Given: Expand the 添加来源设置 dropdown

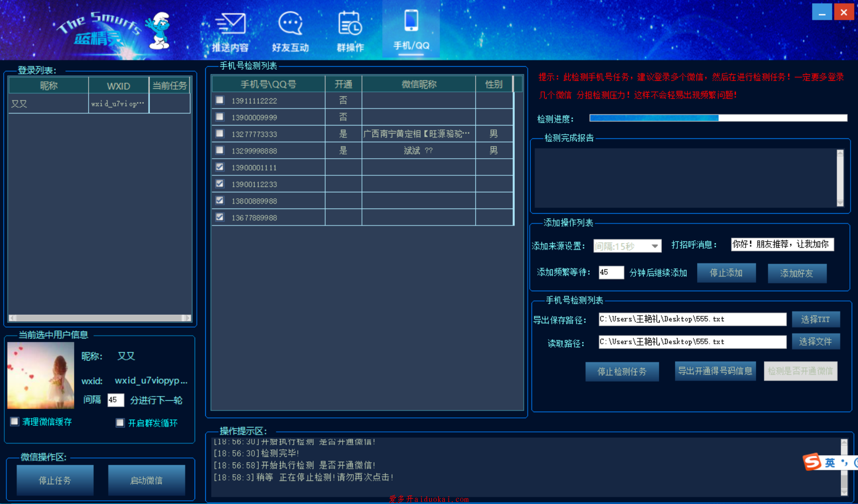Looking at the screenshot, I should coord(654,246).
